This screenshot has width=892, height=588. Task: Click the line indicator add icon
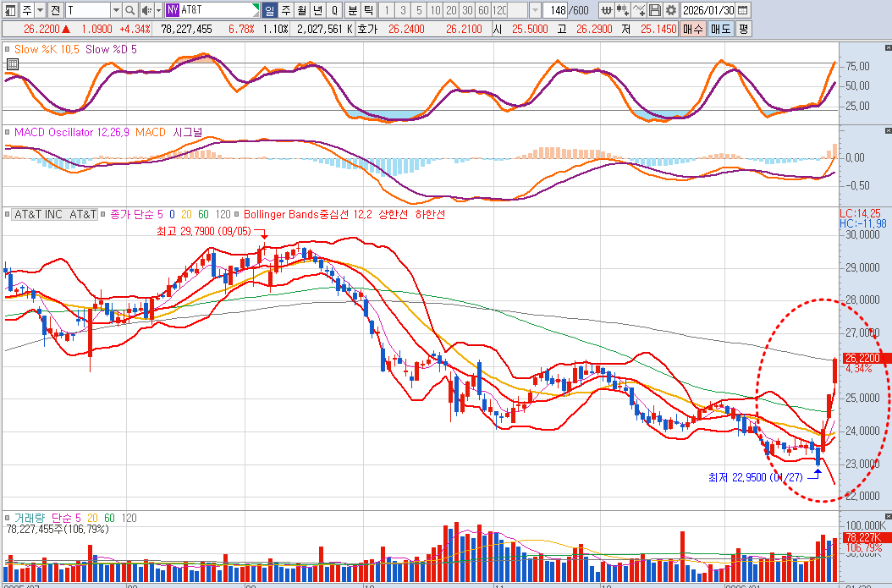(x=639, y=10)
